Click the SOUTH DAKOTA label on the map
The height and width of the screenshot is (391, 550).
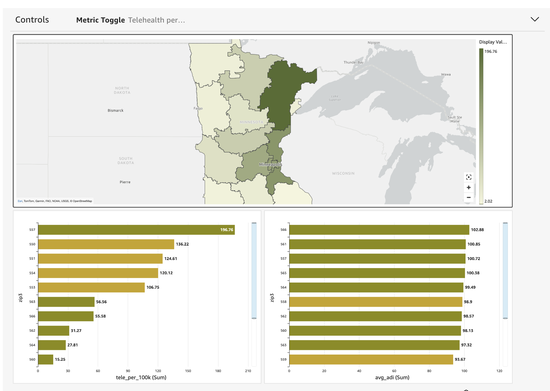125,161
